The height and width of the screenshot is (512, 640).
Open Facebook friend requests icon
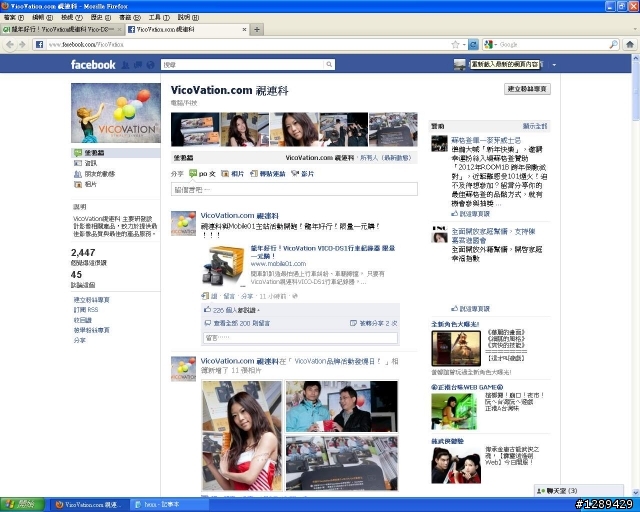click(126, 65)
